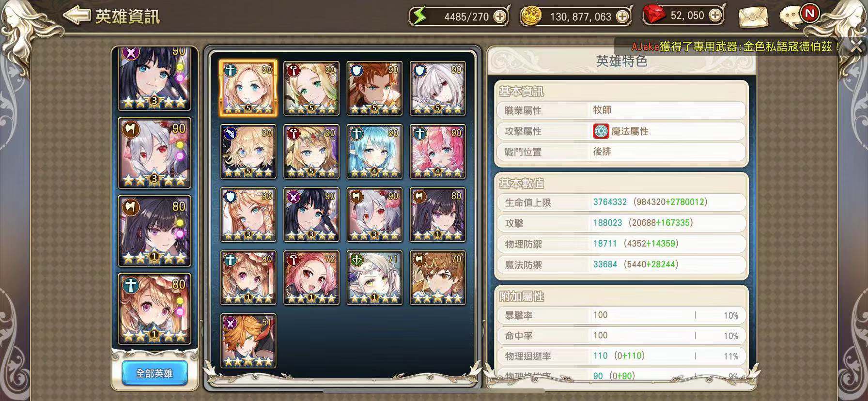
Task: Select the level 72 pink-haired hero
Action: pos(311,278)
